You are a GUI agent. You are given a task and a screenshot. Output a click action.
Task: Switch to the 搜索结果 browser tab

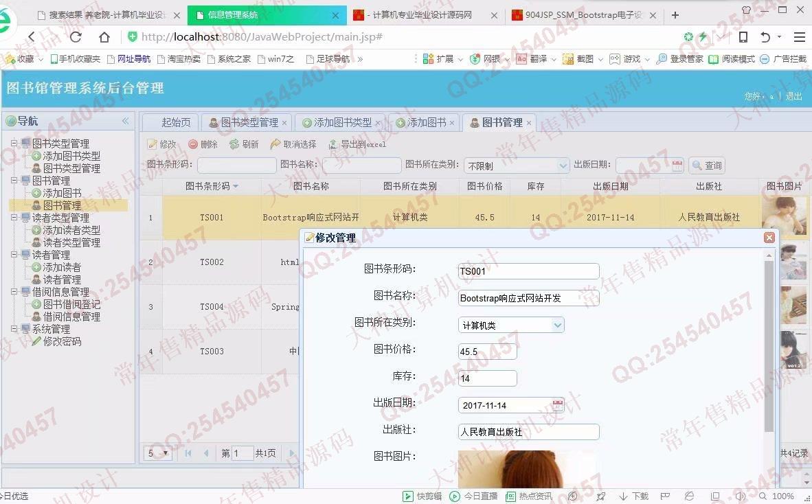[107, 15]
